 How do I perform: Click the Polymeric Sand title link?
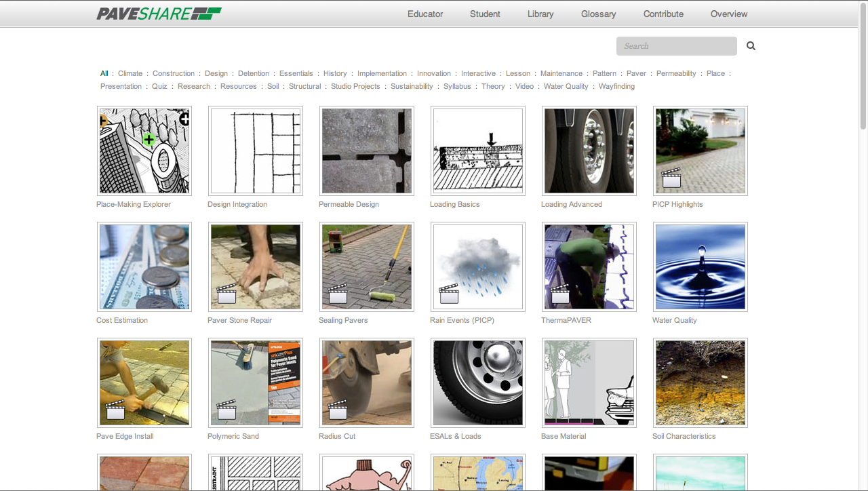point(233,436)
